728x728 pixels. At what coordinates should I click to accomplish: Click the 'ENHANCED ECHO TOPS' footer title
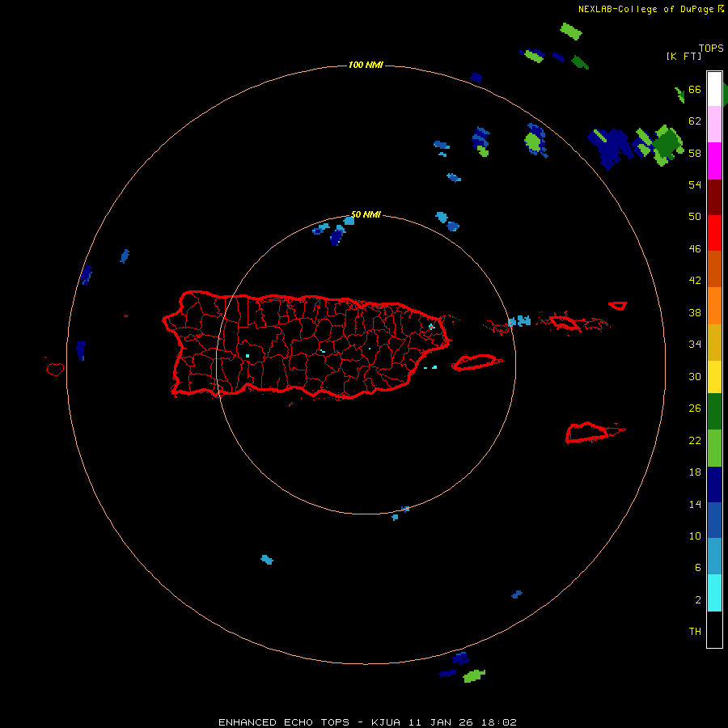[284, 722]
